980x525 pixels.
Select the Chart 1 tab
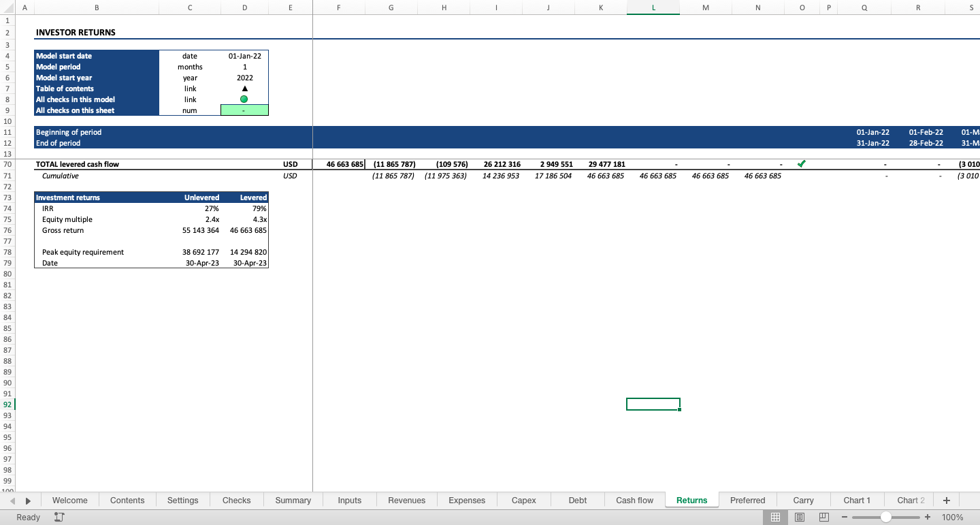857,500
